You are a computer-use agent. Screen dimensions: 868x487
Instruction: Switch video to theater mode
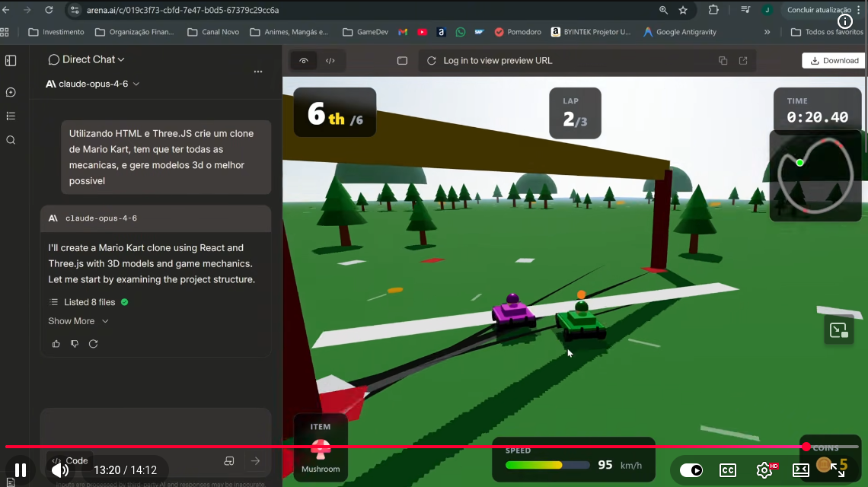pyautogui.click(x=800, y=469)
